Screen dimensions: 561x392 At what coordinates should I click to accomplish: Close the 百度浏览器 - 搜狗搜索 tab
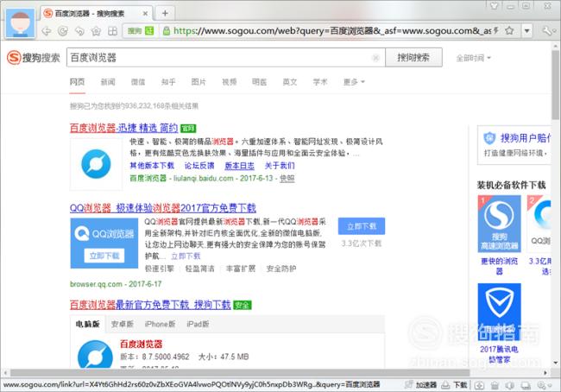coord(145,14)
